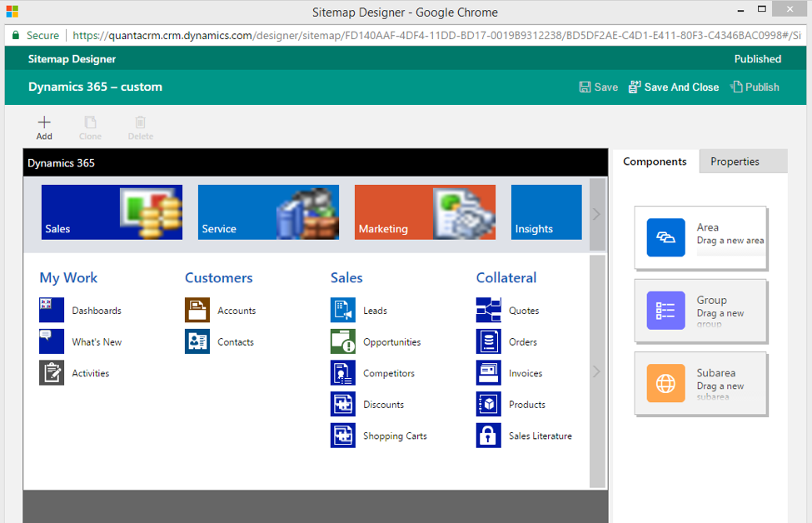Switch to the Components tab
Image resolution: width=812 pixels, height=523 pixels.
click(x=655, y=162)
